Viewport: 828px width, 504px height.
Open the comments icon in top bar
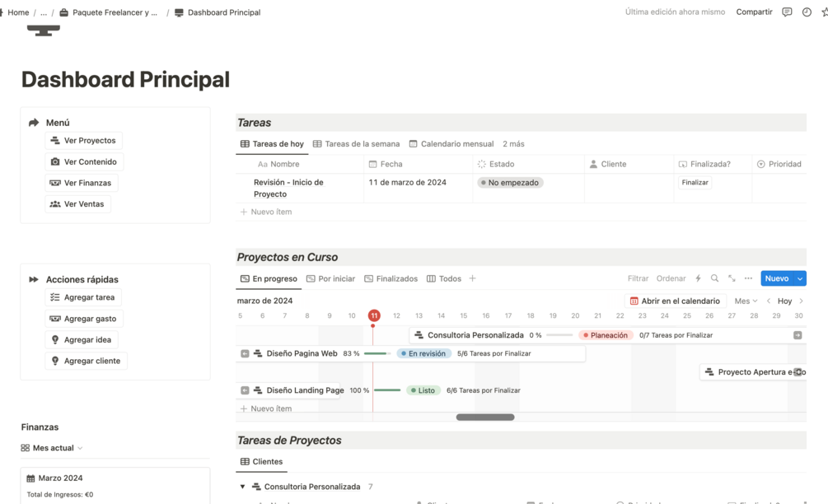787,12
